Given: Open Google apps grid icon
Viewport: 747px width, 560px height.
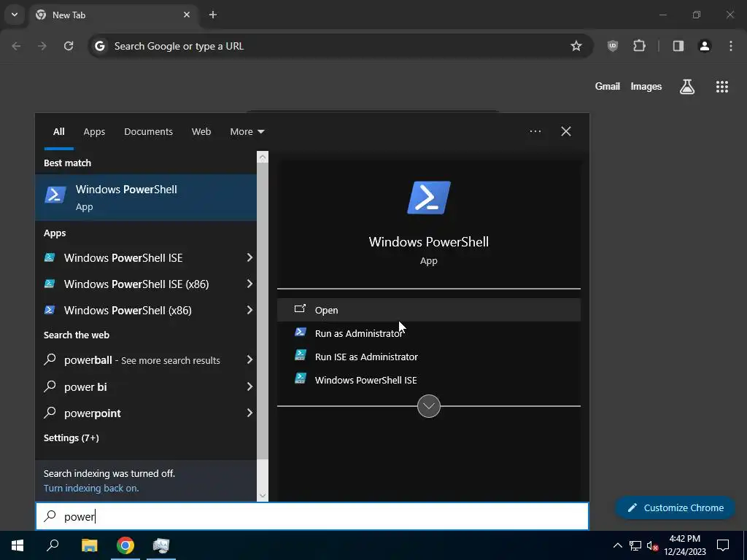Looking at the screenshot, I should (x=722, y=87).
